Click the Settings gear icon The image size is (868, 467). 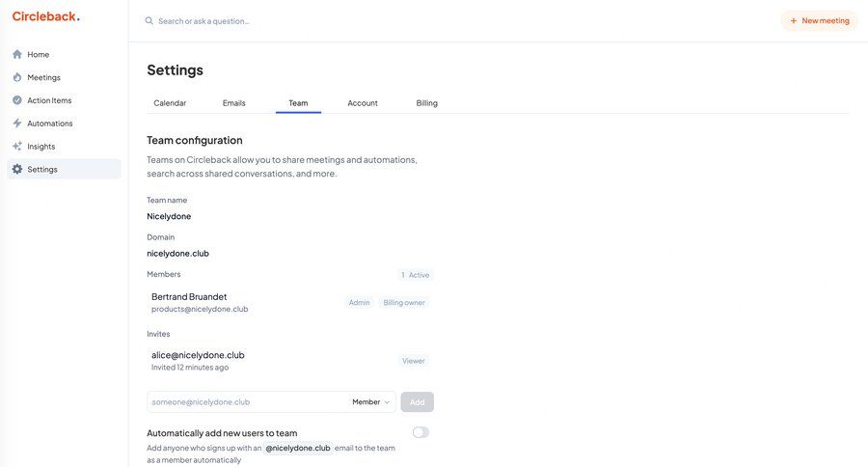tap(17, 170)
